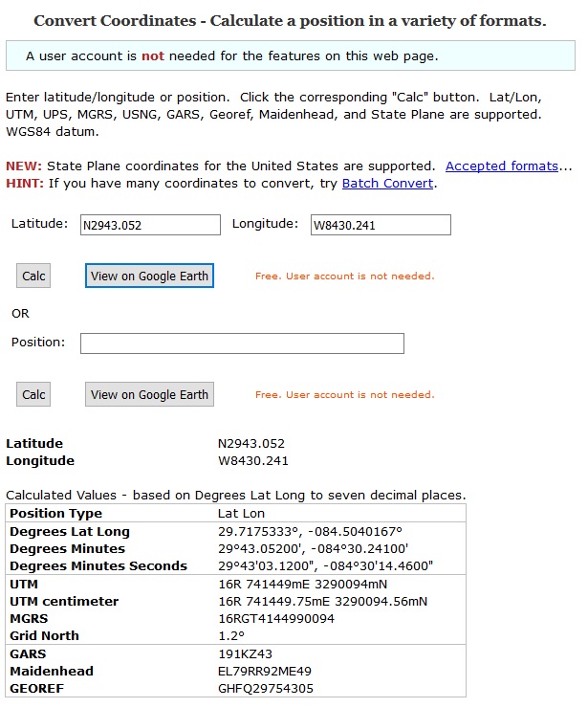Click Calc button under Position field
The height and width of the screenshot is (708, 588).
click(33, 394)
